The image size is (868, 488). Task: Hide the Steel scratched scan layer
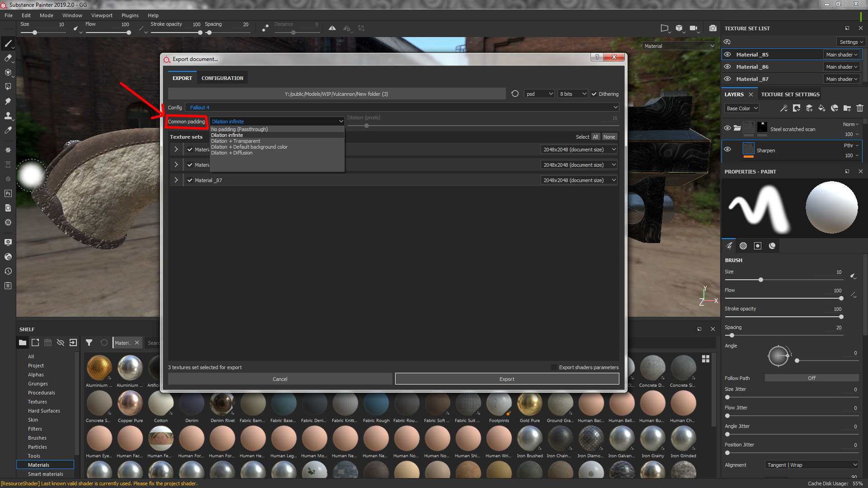[727, 128]
